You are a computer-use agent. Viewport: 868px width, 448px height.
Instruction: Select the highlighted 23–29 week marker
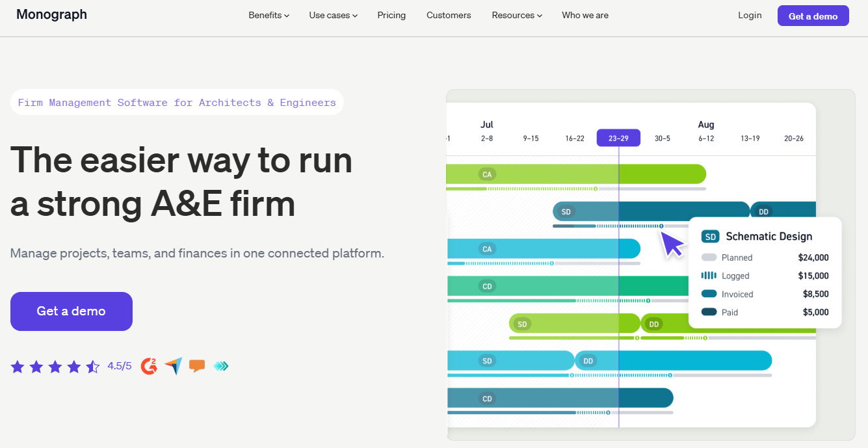tap(618, 138)
